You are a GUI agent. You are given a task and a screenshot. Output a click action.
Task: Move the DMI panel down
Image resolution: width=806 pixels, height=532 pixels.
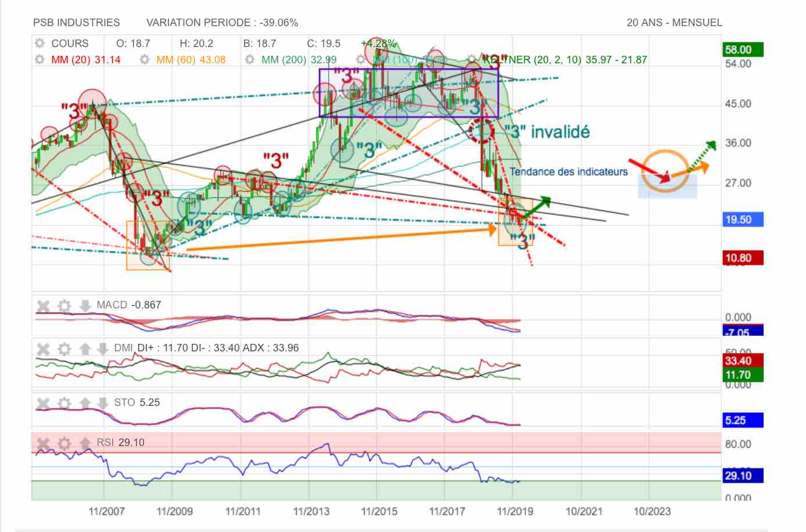pos(102,348)
